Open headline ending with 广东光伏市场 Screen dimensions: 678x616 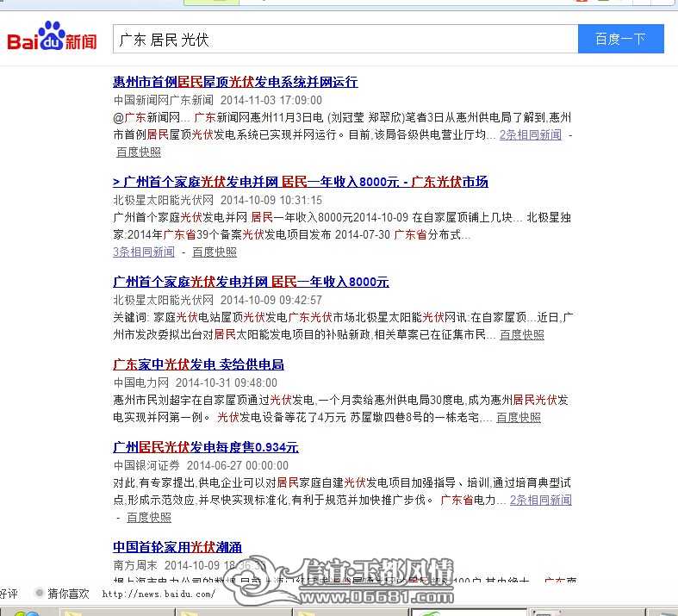pyautogui.click(x=301, y=182)
